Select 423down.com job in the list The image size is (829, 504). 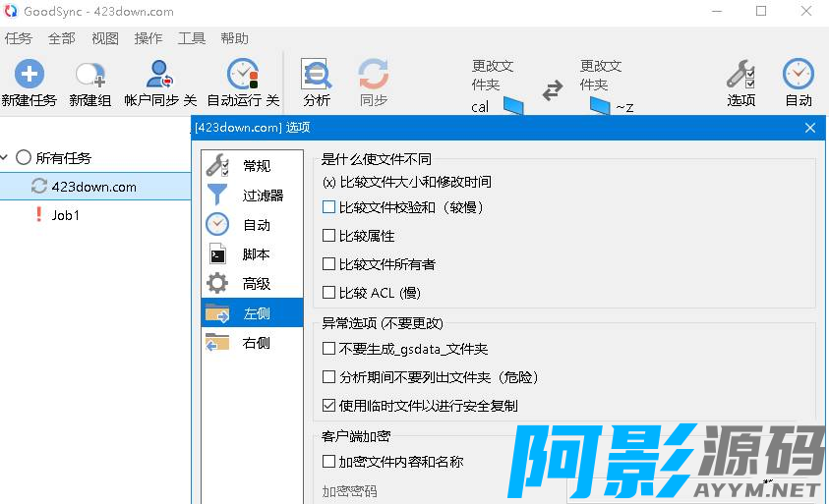coord(94,187)
